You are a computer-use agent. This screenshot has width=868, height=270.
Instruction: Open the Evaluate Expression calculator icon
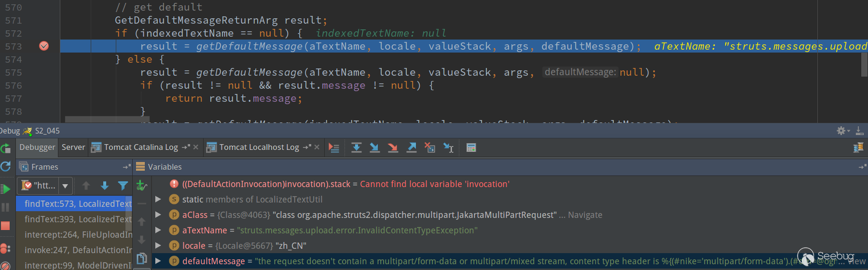click(471, 148)
